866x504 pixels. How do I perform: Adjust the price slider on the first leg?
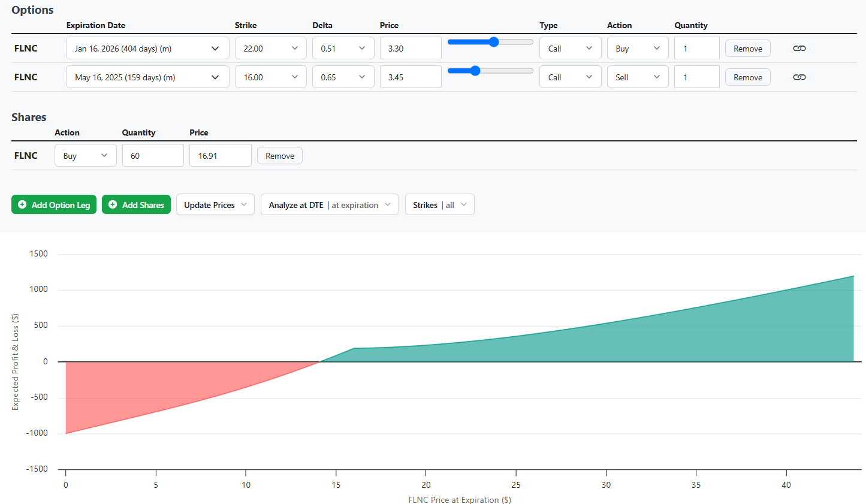click(493, 42)
